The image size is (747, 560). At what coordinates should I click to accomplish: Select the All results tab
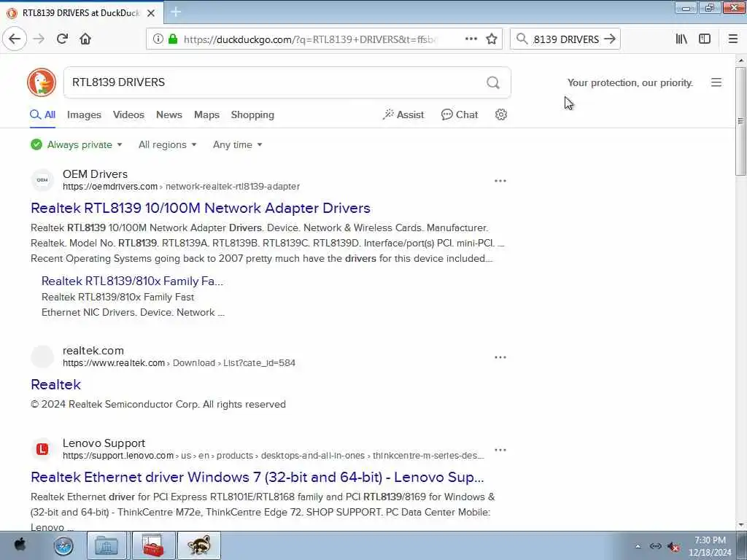[43, 114]
